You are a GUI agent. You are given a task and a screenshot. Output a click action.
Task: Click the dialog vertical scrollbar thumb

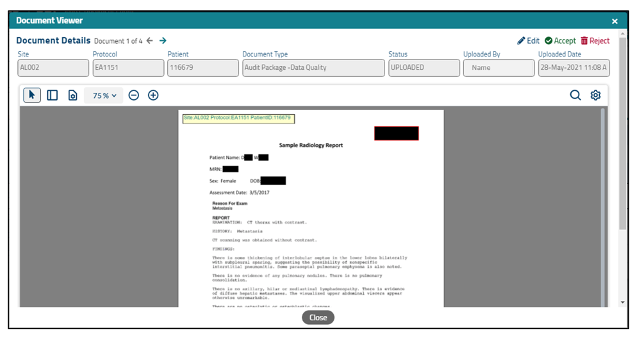pyautogui.click(x=623, y=133)
